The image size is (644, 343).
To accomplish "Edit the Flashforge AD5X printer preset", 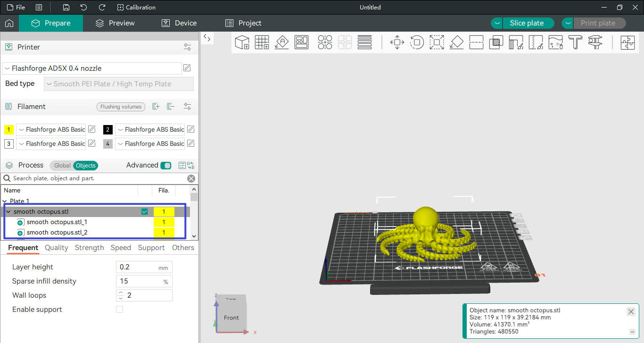I will (187, 68).
